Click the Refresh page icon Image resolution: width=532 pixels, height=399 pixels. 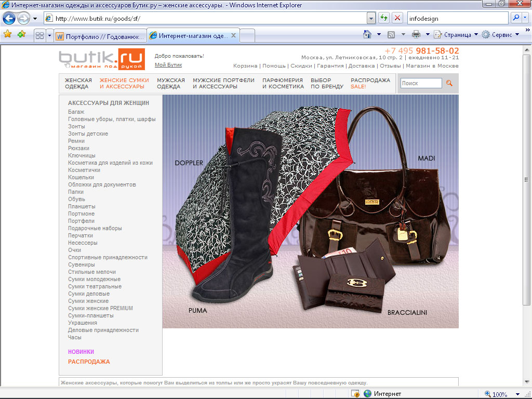click(x=384, y=18)
